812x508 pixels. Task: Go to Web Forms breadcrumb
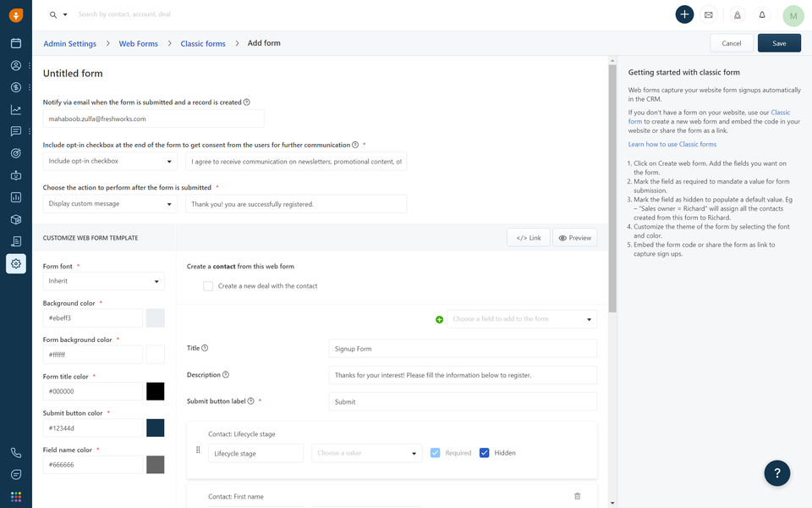(138, 43)
